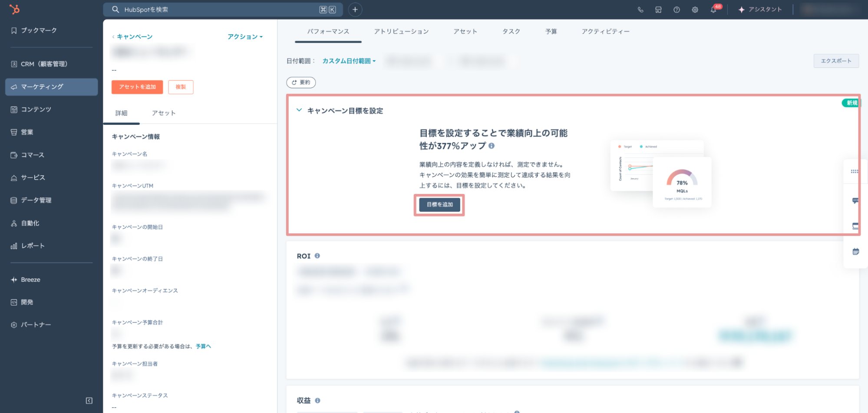Open the notifications bell
Screen dimensions: 868x413
coord(713,10)
